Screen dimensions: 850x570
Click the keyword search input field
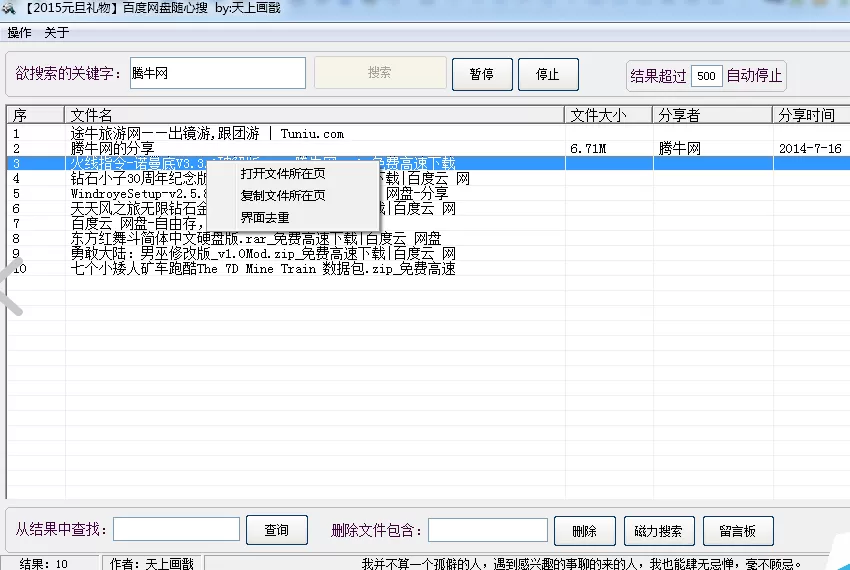(218, 73)
